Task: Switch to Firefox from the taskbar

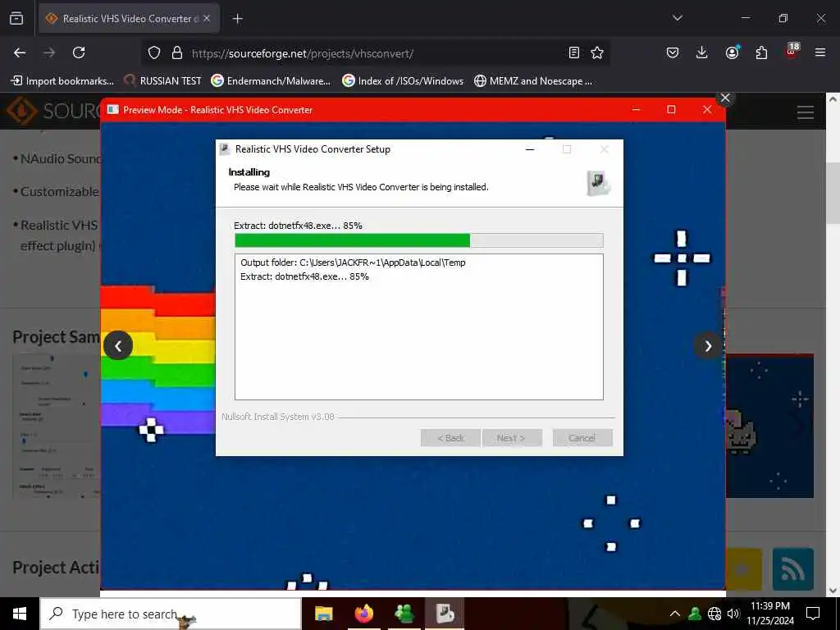Action: [364, 614]
